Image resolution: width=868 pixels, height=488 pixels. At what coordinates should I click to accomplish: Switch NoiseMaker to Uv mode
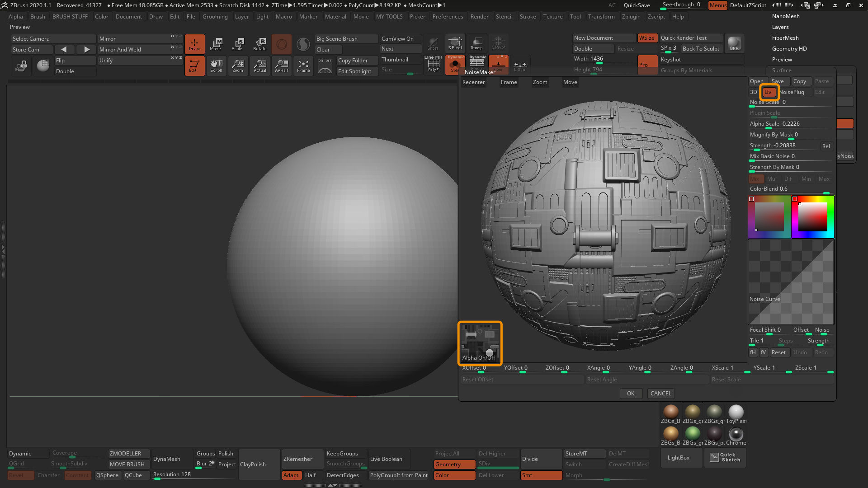point(769,92)
